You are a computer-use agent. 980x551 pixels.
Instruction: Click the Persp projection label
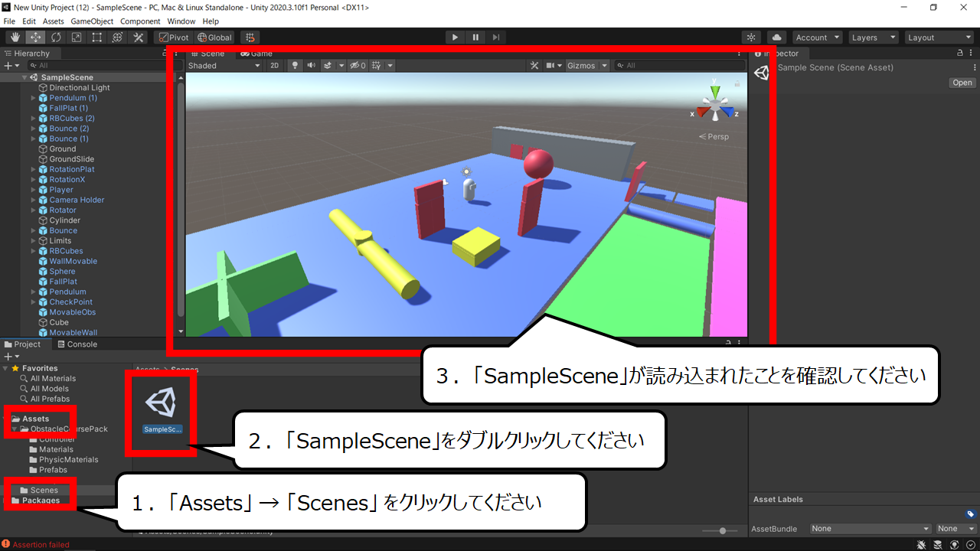pyautogui.click(x=714, y=137)
